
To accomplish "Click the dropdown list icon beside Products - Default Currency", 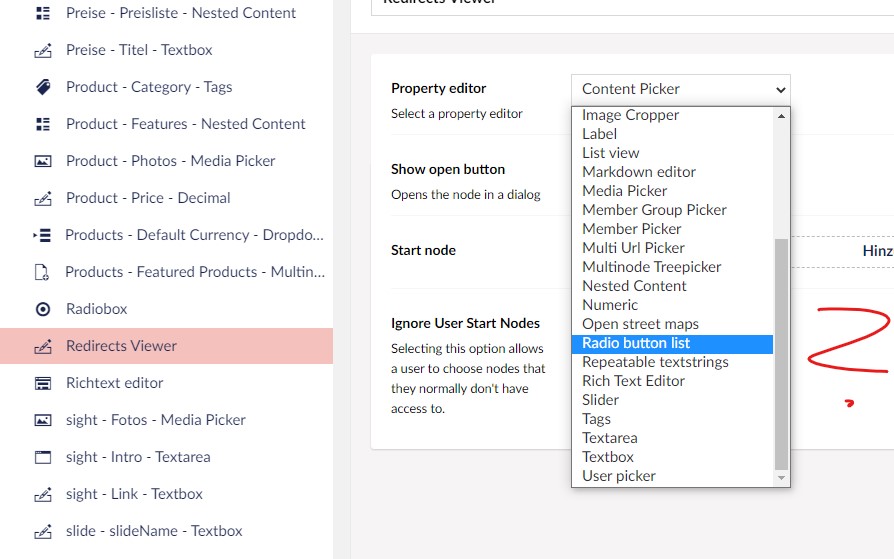I will [42, 235].
